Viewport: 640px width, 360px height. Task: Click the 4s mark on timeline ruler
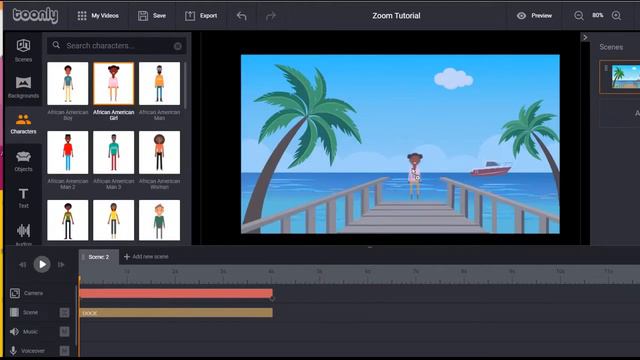point(271,271)
